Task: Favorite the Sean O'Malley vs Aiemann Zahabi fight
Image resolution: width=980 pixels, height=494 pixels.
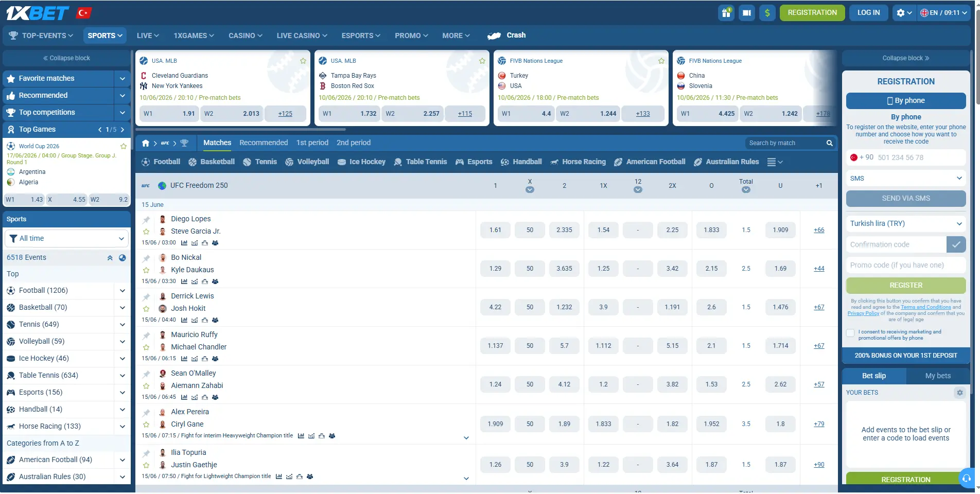Action: coord(146,386)
